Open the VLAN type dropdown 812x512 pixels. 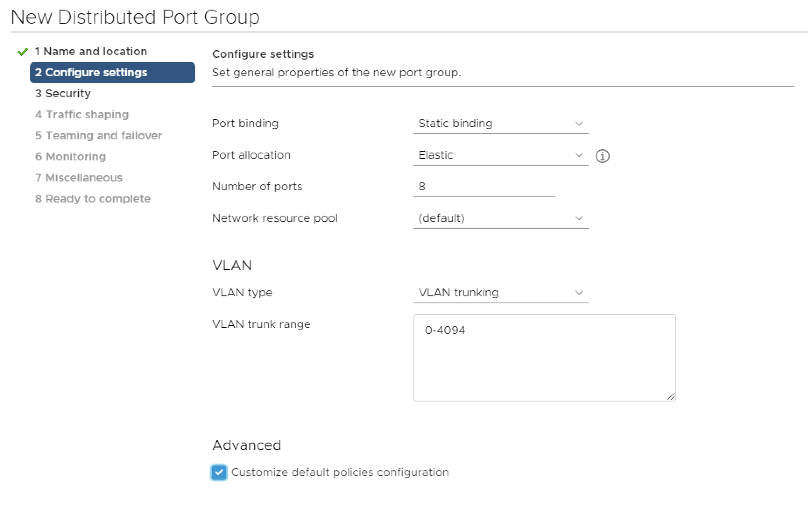tap(500, 293)
